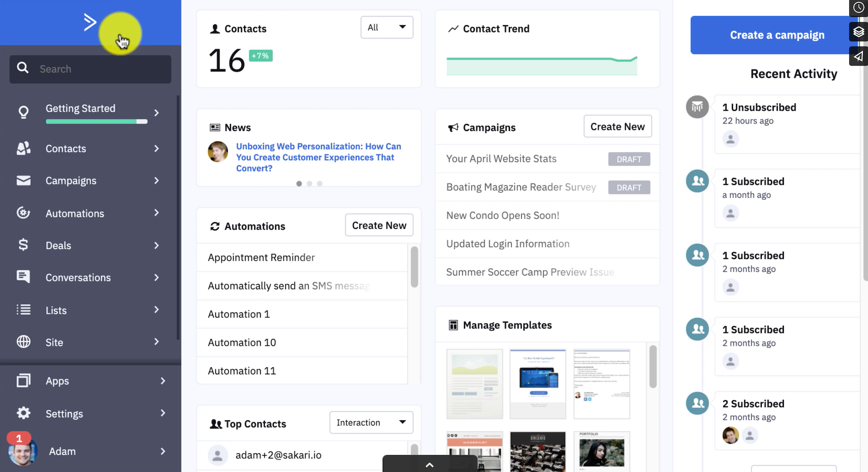Click the Contacts icon in sidebar
Screen dimensions: 868x472
click(23, 148)
